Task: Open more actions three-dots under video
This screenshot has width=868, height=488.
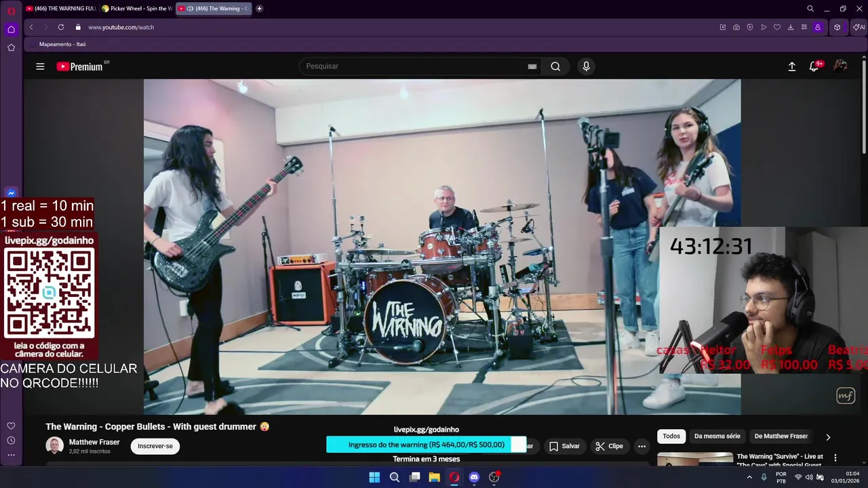Action: click(x=642, y=446)
